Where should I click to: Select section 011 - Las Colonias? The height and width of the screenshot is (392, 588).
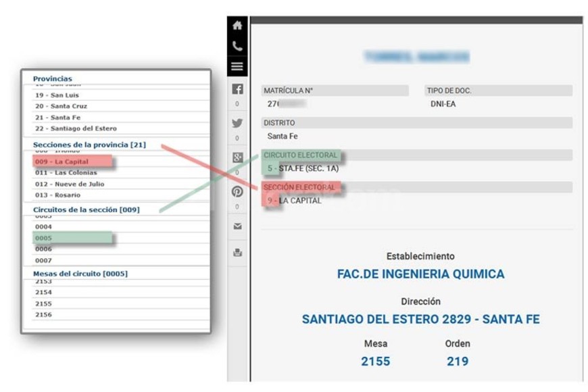pos(66,173)
